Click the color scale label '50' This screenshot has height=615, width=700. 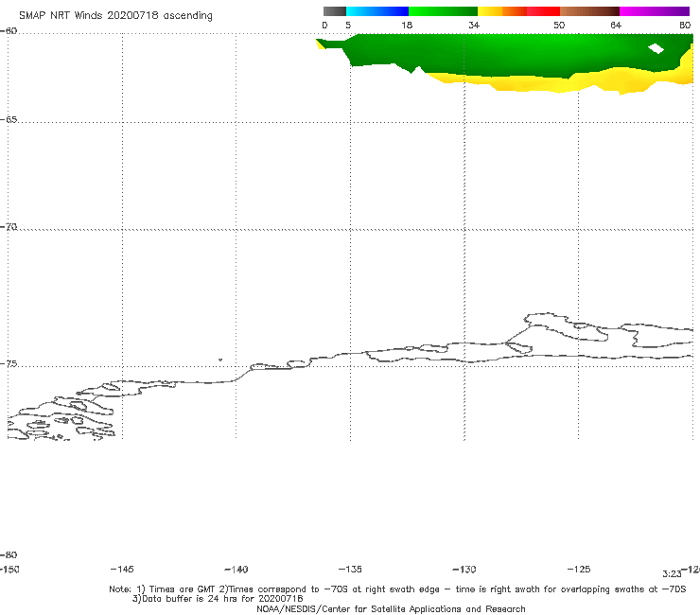pos(559,26)
